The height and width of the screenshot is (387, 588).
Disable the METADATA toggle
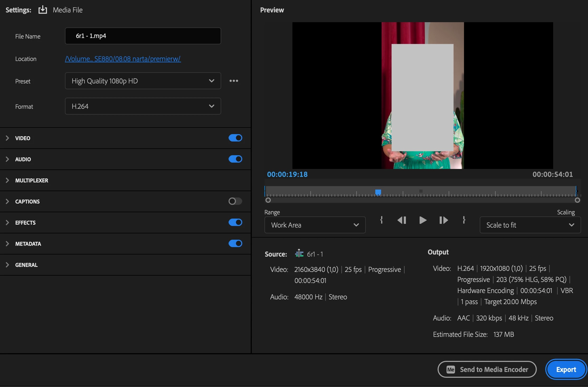[x=235, y=243]
